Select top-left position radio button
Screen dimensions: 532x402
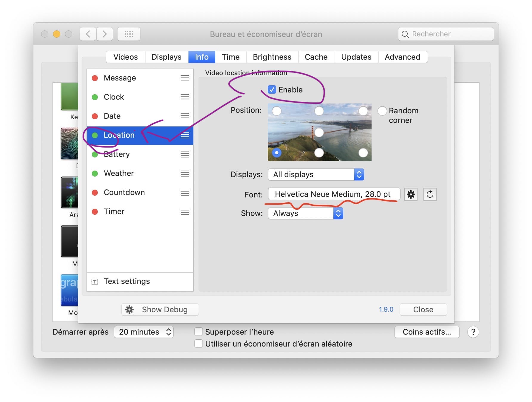[x=277, y=111]
